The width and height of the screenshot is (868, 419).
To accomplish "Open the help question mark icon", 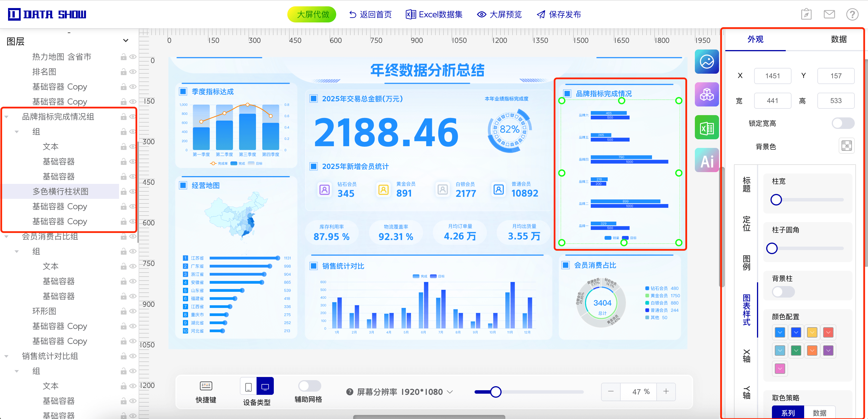I will tap(852, 14).
